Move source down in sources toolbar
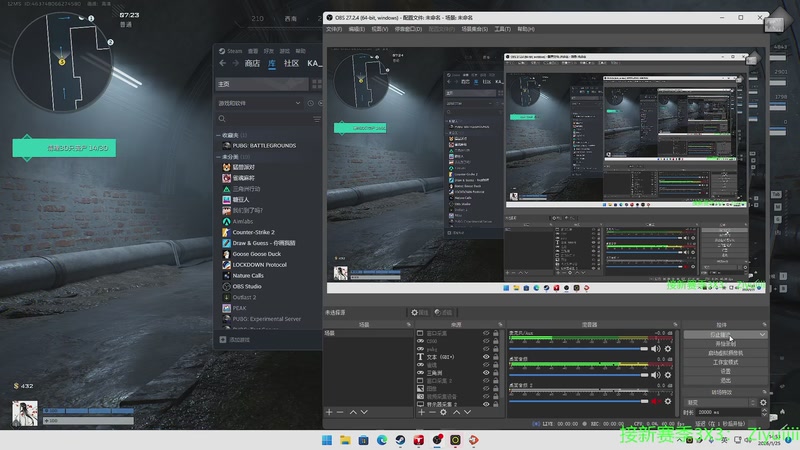Screen dimensions: 800x450 tap(467, 412)
